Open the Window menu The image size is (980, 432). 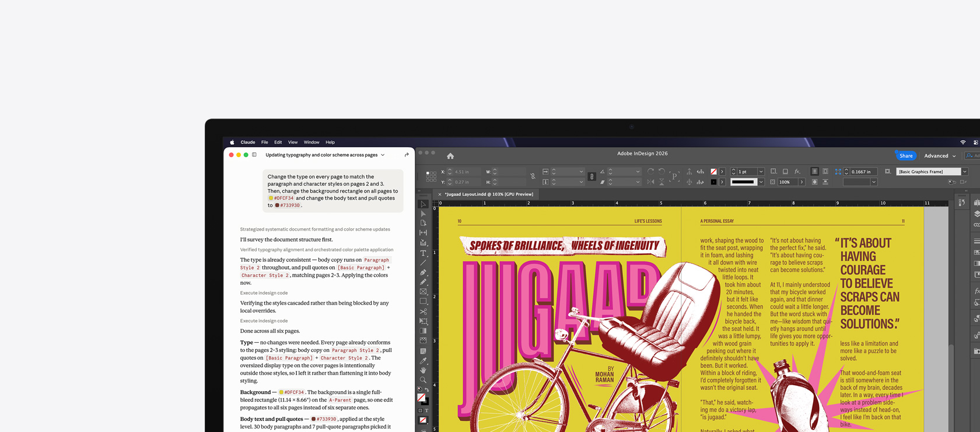(311, 142)
